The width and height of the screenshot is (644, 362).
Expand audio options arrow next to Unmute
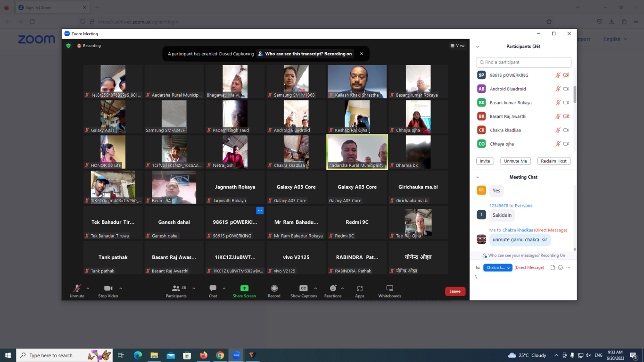(x=88, y=288)
